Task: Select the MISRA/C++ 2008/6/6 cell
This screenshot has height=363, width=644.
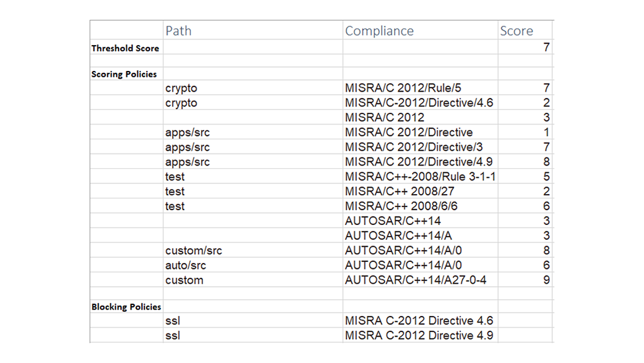Action: click(x=420, y=206)
